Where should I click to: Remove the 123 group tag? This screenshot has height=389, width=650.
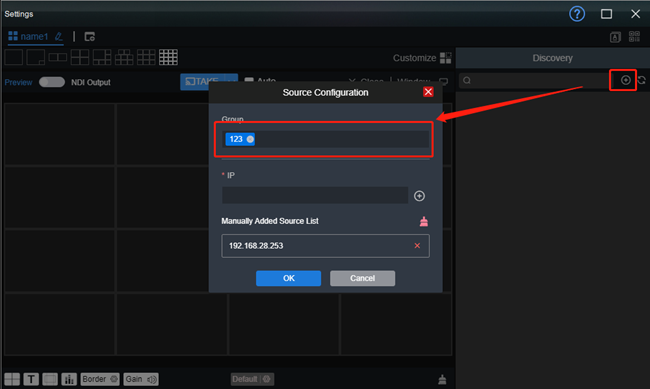tap(250, 139)
